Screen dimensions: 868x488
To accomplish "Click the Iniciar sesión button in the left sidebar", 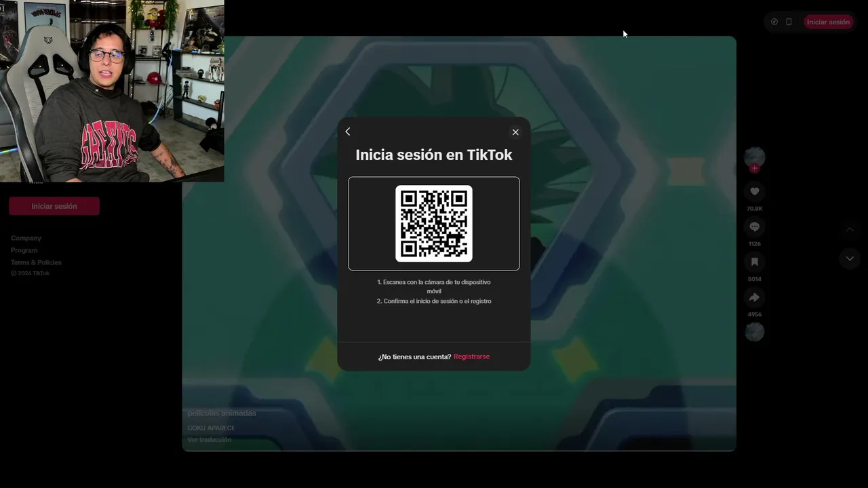I will click(54, 206).
